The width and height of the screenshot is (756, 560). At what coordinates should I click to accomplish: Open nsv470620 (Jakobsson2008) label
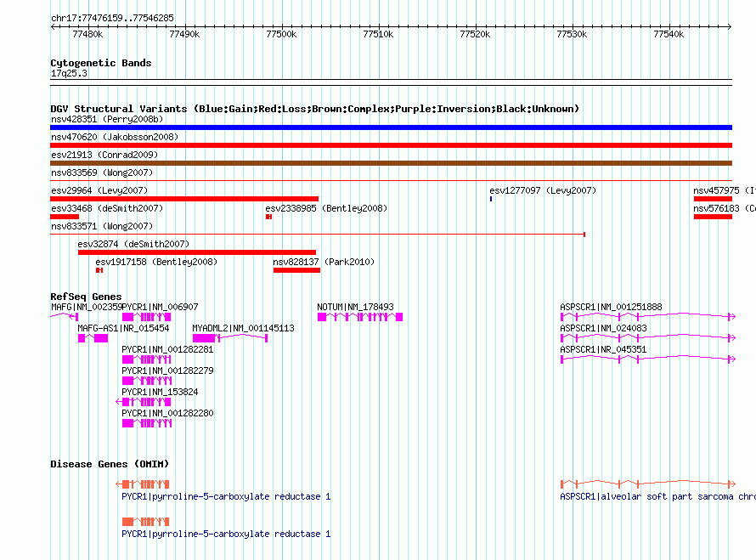(x=115, y=137)
